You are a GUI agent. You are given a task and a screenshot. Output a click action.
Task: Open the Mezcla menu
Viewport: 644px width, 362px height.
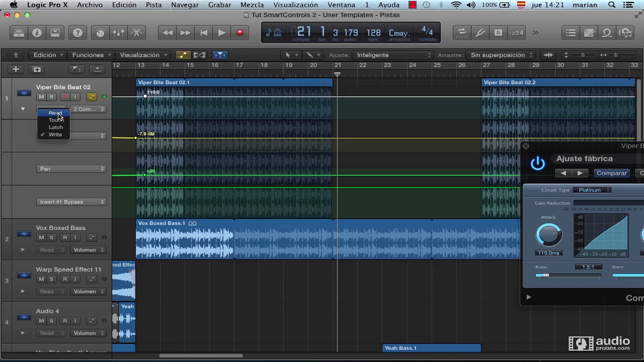pyautogui.click(x=252, y=5)
